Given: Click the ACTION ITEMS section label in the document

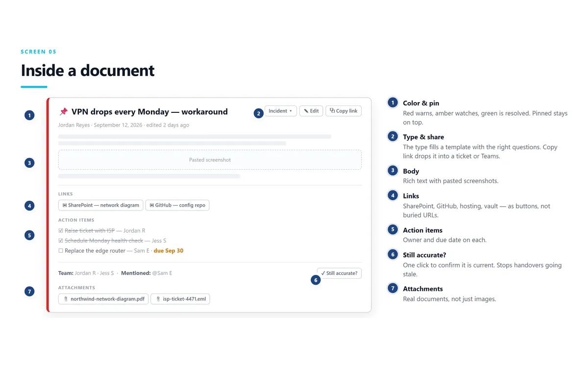Looking at the screenshot, I should coord(76,220).
